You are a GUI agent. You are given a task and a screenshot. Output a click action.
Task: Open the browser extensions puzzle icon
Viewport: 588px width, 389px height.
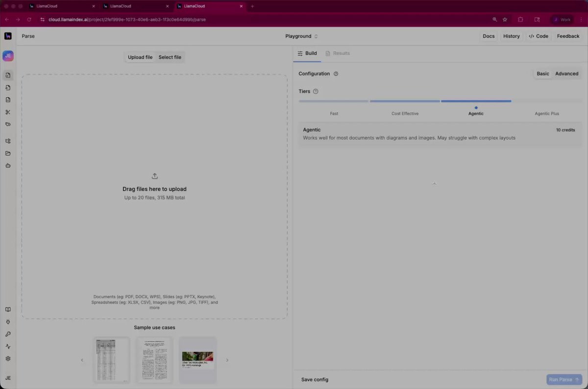point(520,20)
